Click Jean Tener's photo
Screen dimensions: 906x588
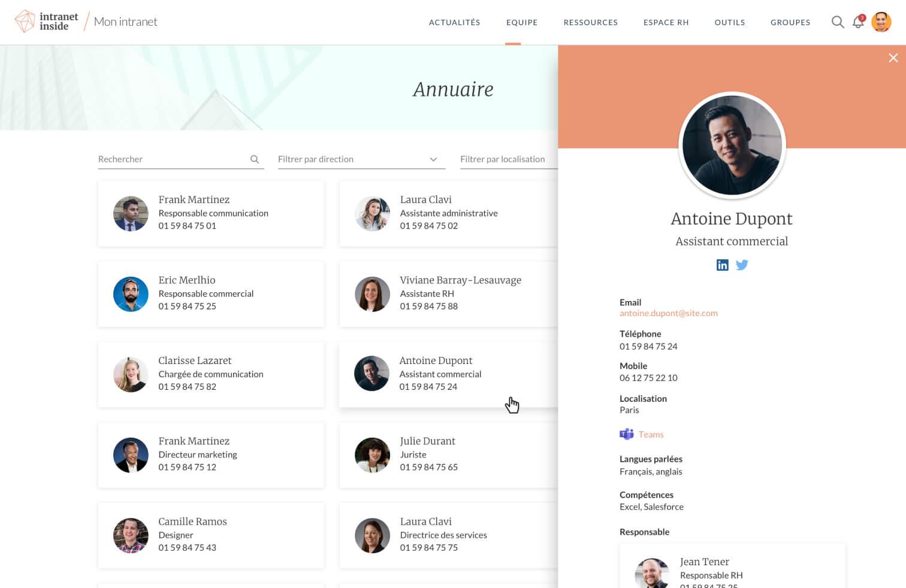652,573
